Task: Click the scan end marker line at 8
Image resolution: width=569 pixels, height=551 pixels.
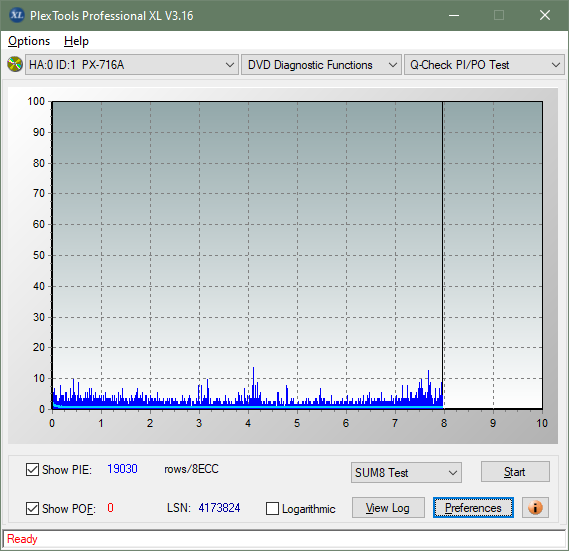Action: (443, 254)
